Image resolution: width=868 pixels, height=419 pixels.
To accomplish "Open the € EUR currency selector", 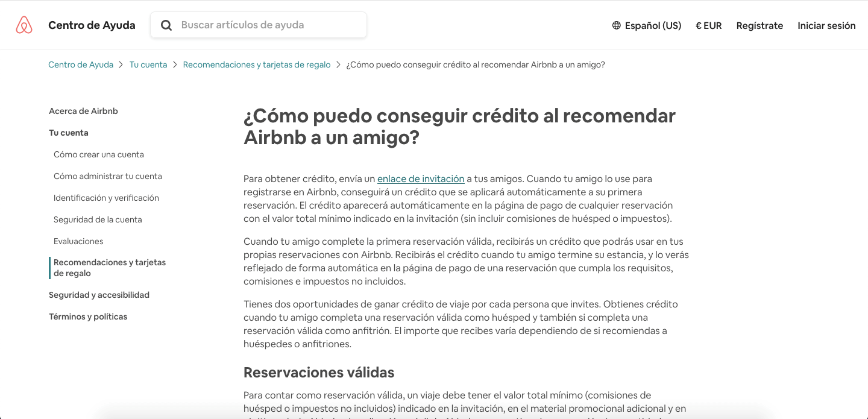I will point(709,25).
